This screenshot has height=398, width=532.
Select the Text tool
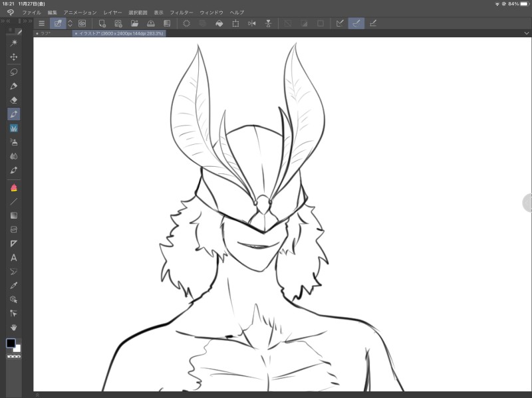tap(14, 258)
